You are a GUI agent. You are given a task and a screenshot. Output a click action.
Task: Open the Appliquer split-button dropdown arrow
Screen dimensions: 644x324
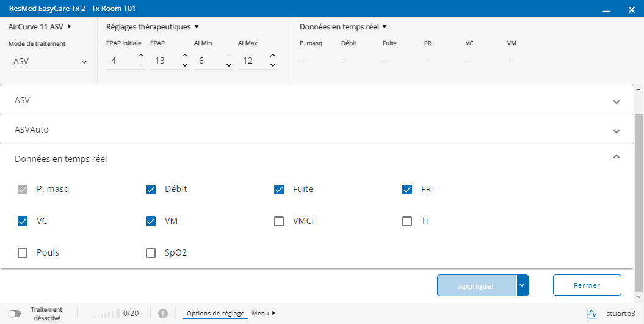(523, 285)
